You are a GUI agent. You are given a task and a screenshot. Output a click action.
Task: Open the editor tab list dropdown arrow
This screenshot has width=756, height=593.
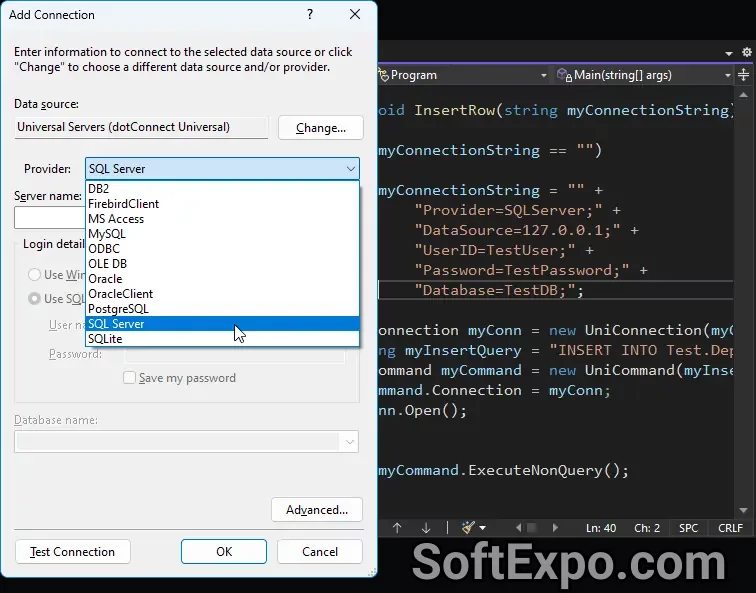[729, 53]
